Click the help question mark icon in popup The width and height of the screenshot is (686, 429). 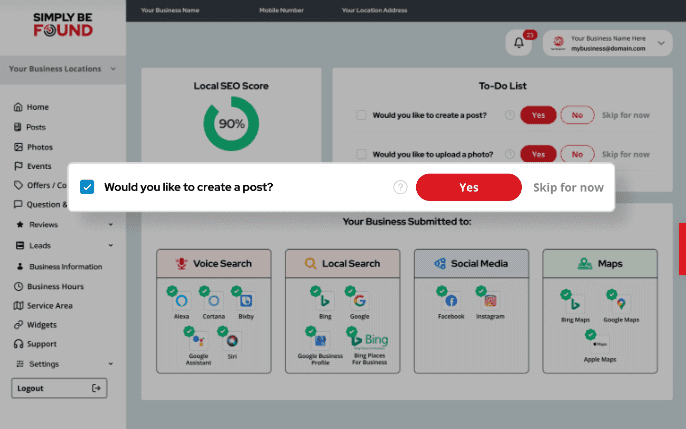[x=400, y=187]
